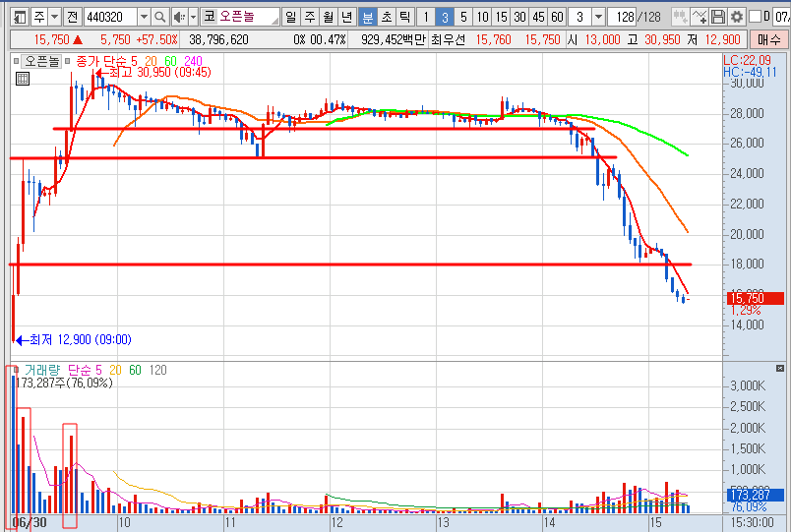Viewport: 791px width, 532px height.
Task: Click the candlestick chart overlay icon
Action: click(681, 17)
